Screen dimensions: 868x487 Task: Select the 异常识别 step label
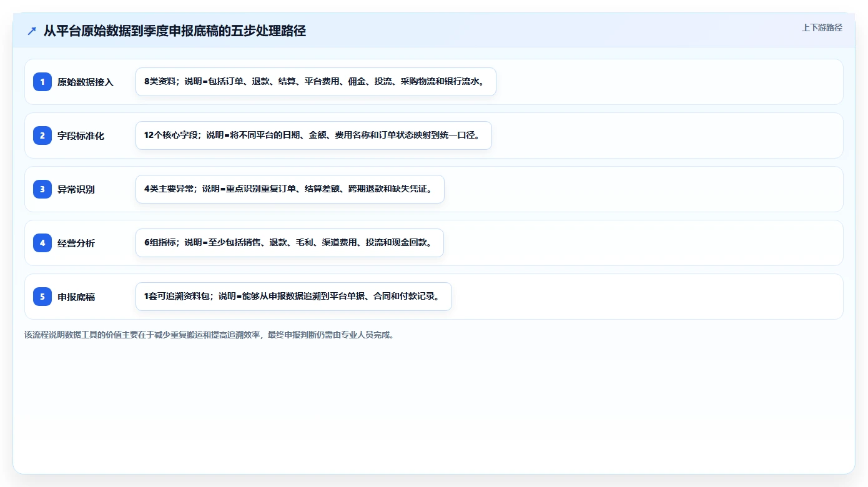76,189
